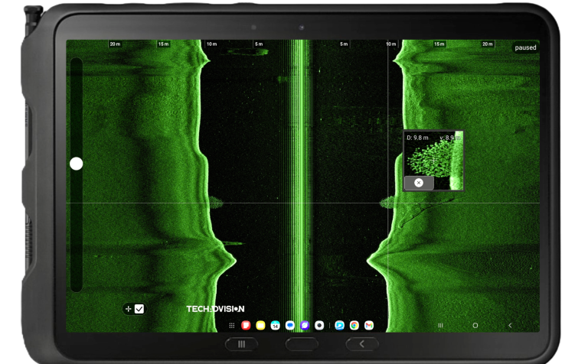Viewport: 588px width, 364px height.
Task: Launch the Google Chrome browser
Action: click(x=354, y=325)
